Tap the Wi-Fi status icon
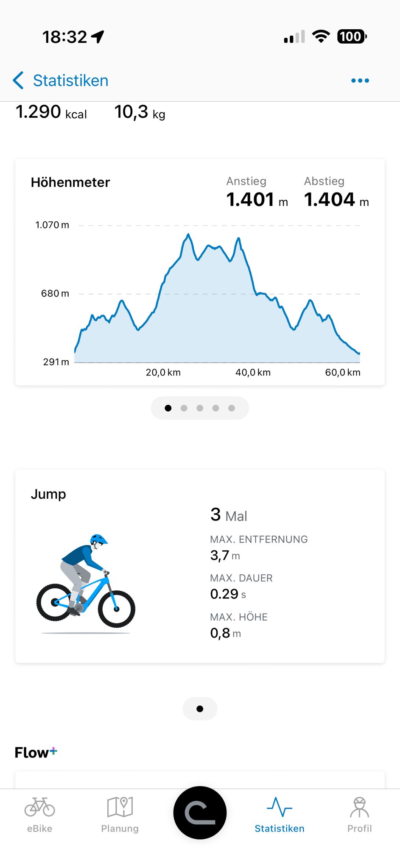This screenshot has height=868, width=400. tap(321, 36)
